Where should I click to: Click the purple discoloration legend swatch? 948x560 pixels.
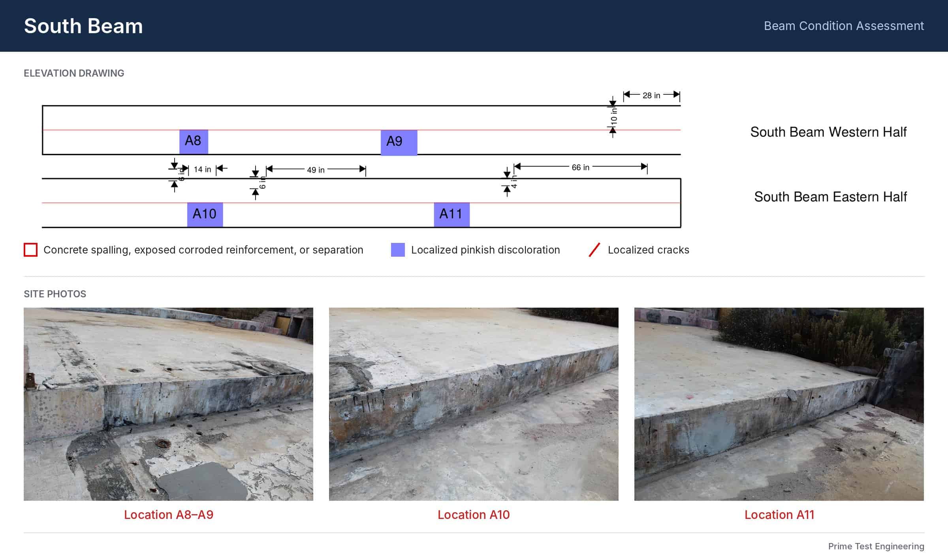[x=398, y=250]
